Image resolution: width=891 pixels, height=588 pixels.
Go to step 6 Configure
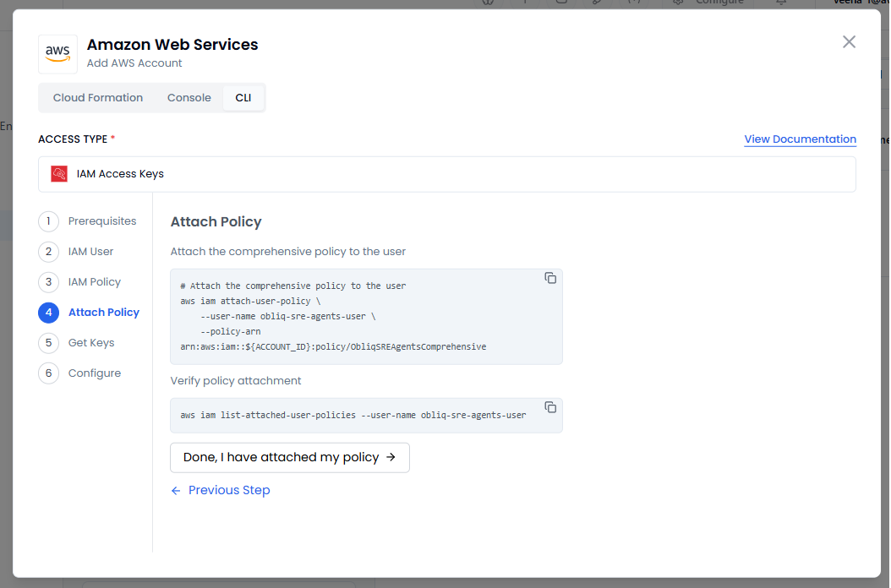coord(94,373)
